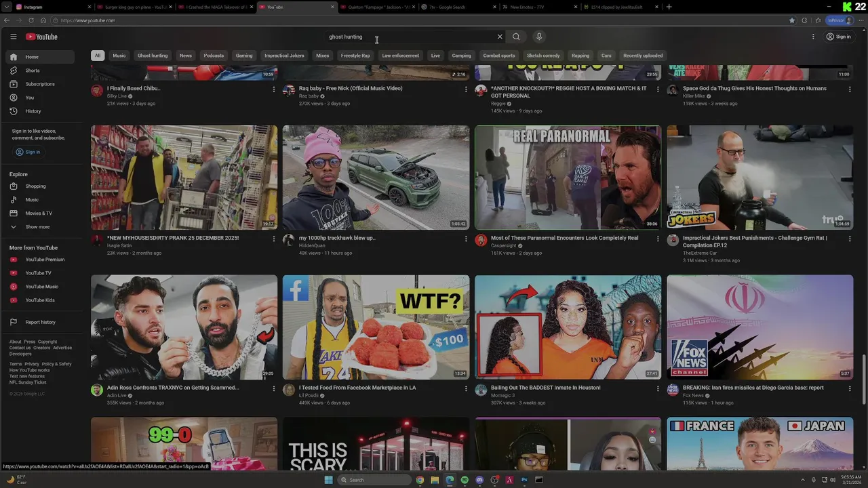Click Sign in button in the header
The image size is (868, 488).
tap(838, 37)
